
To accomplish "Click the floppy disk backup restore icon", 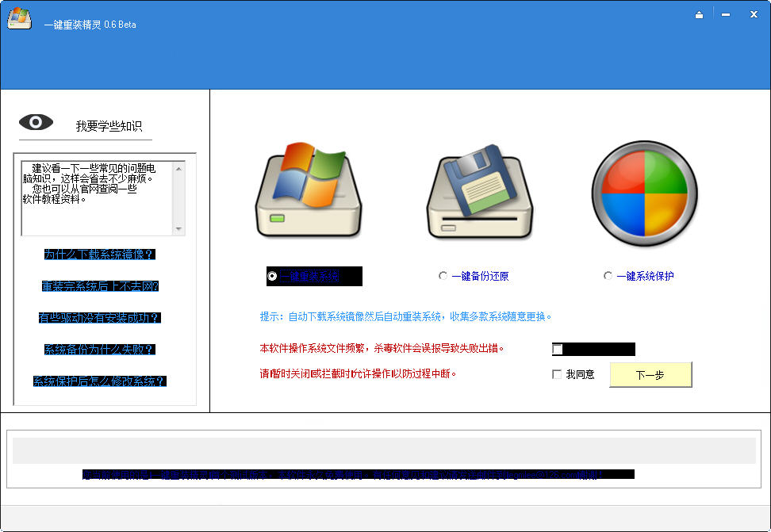I will 480,191.
